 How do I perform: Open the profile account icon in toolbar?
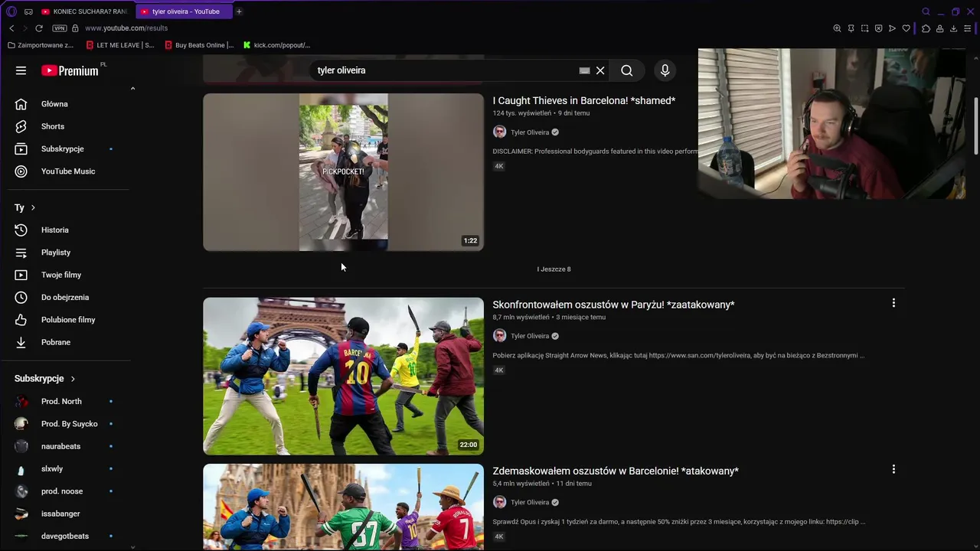[x=939, y=28]
